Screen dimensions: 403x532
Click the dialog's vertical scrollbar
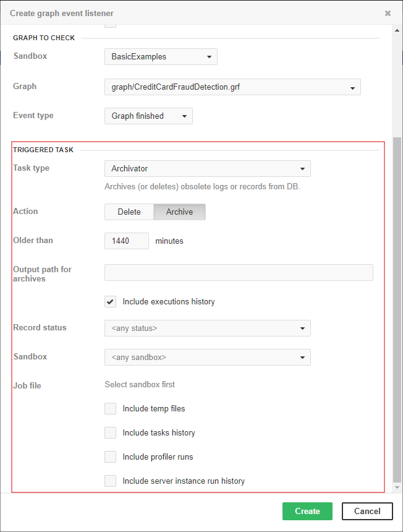tap(397, 309)
